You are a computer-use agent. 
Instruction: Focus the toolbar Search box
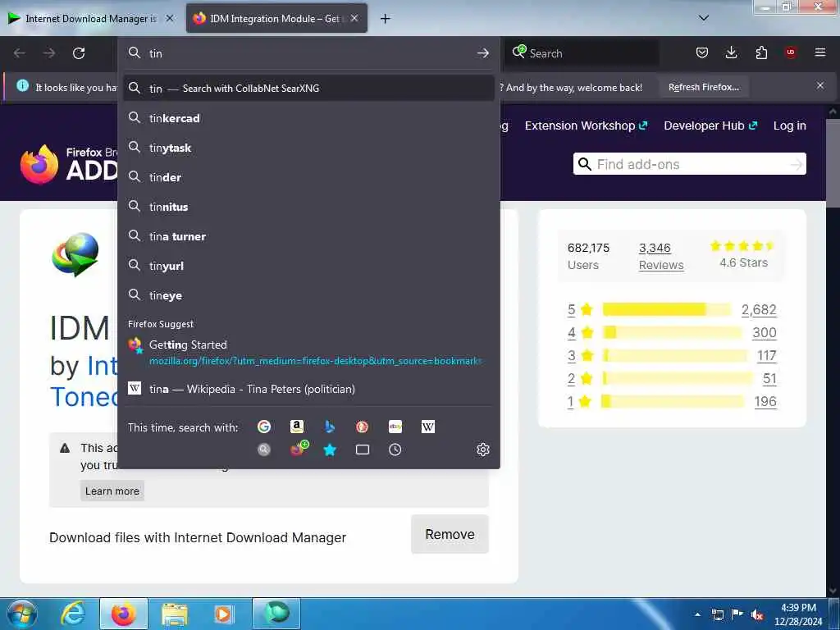pos(582,53)
